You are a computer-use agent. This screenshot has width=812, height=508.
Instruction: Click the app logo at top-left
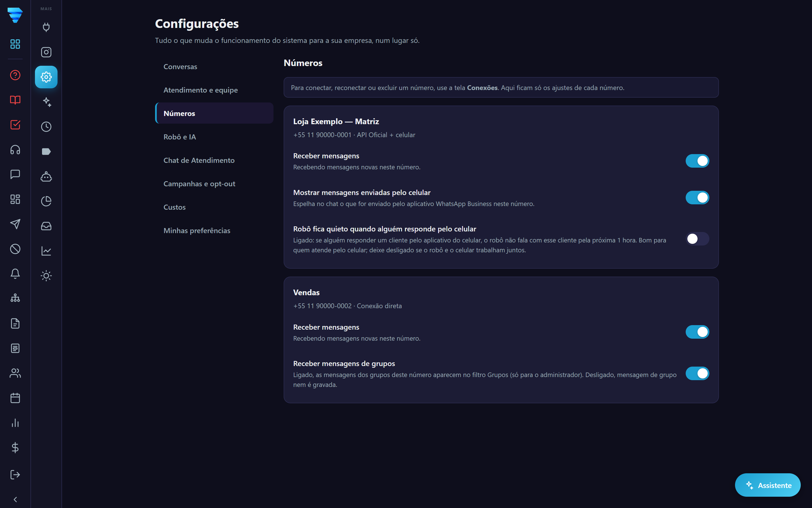tap(15, 15)
